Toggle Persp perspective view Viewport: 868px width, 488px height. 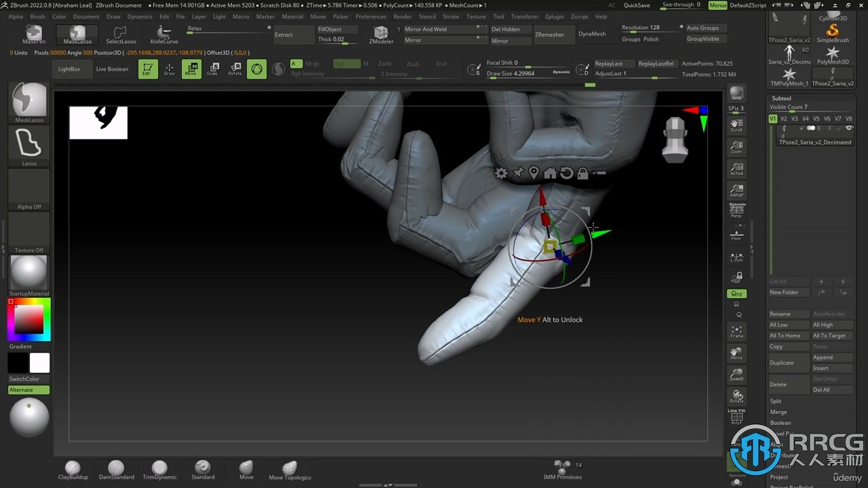coord(736,211)
